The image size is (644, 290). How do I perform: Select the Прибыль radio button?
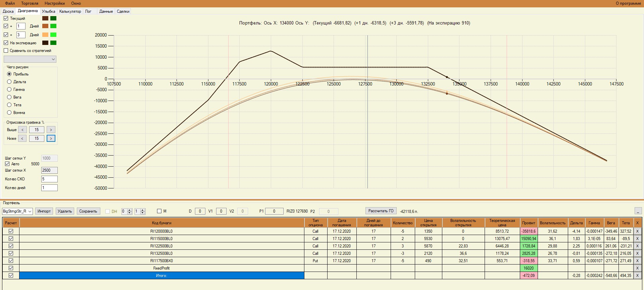[x=9, y=74]
